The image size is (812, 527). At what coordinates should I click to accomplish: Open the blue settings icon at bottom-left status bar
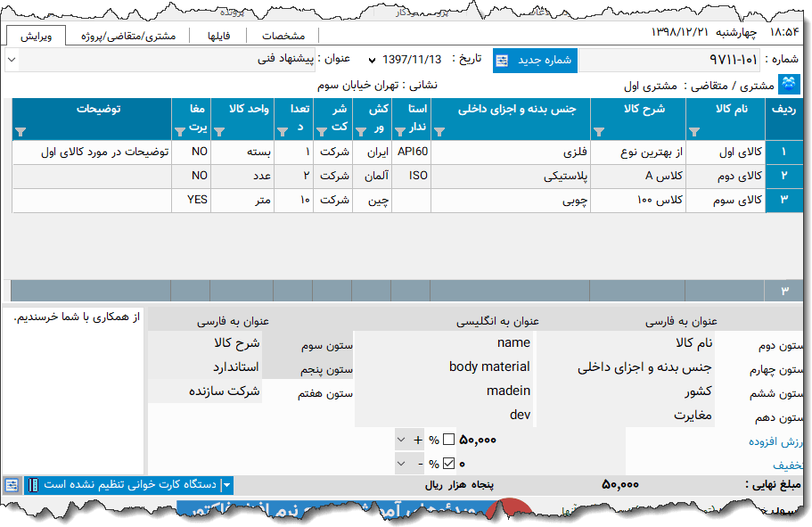pyautogui.click(x=12, y=485)
